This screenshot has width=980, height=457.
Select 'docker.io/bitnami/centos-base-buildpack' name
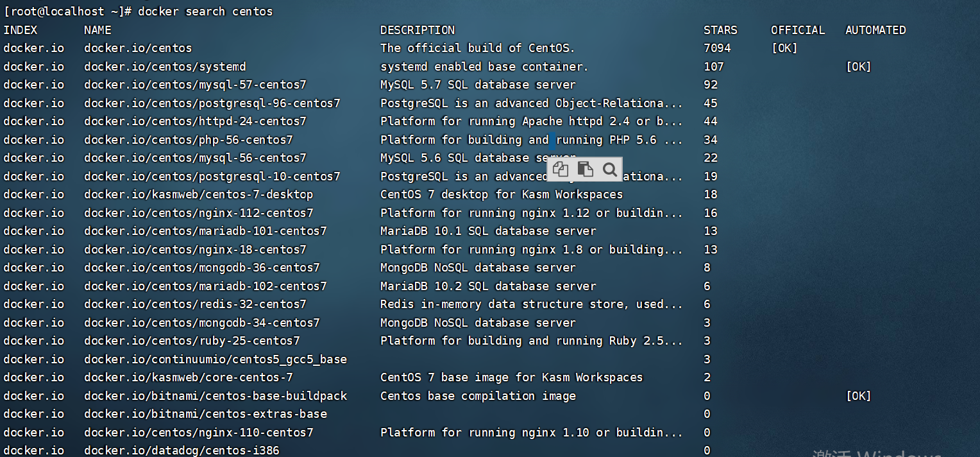(x=215, y=396)
